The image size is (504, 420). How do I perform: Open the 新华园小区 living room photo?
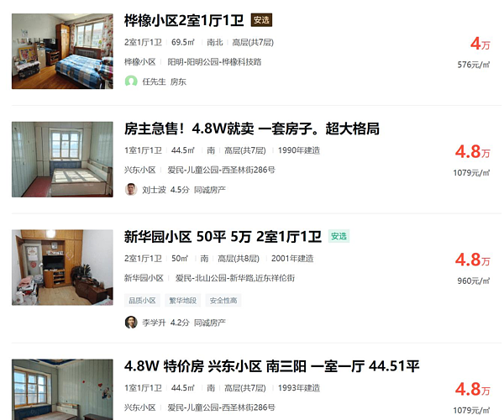tap(62, 267)
